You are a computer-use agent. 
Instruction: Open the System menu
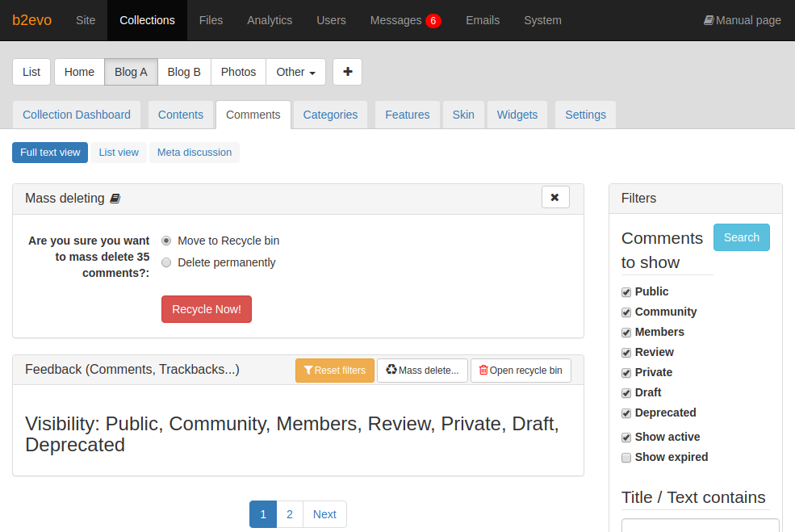(x=542, y=20)
